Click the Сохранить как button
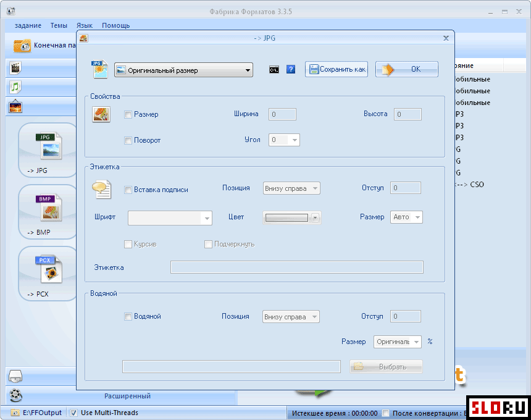 click(x=337, y=69)
